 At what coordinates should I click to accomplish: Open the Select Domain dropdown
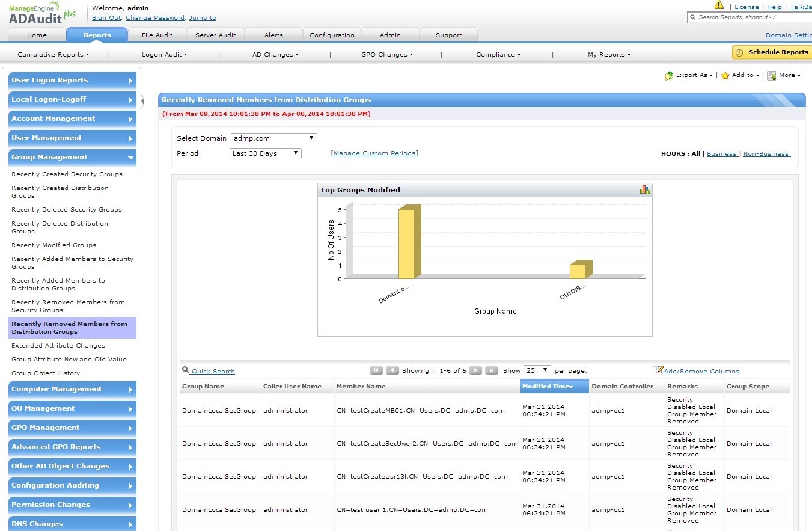[x=274, y=138]
